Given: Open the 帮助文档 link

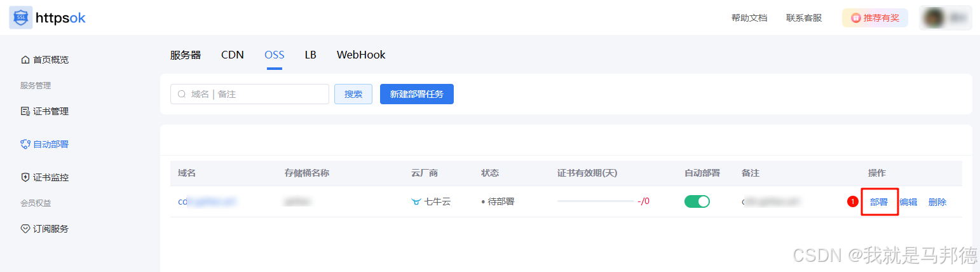Looking at the screenshot, I should point(749,18).
